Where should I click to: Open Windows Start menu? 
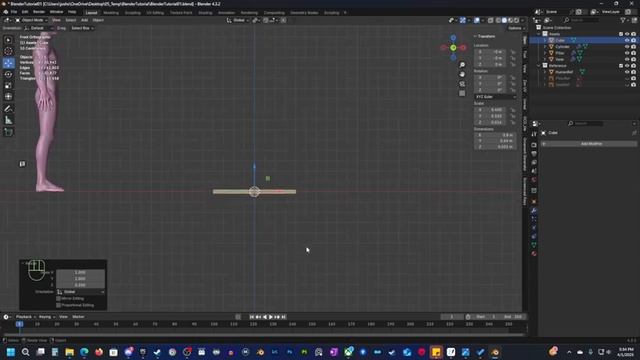pos(11,352)
